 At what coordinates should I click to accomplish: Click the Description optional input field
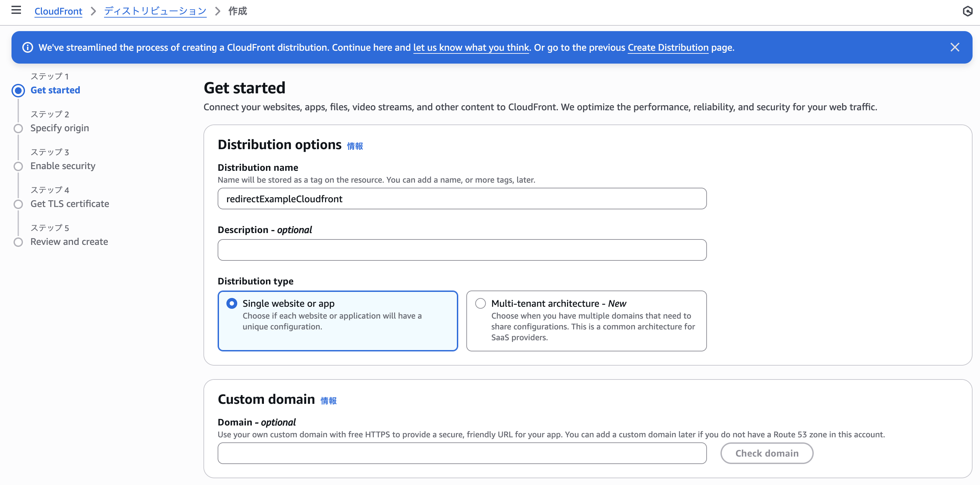point(462,250)
